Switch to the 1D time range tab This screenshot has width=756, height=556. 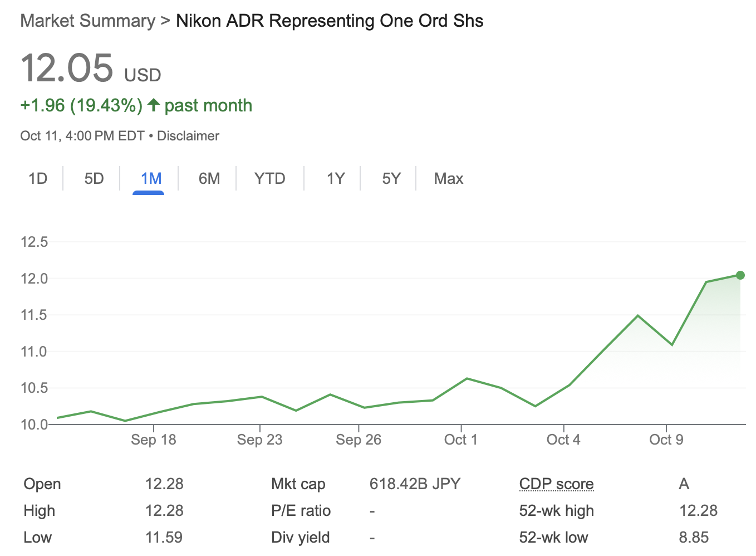(x=38, y=178)
